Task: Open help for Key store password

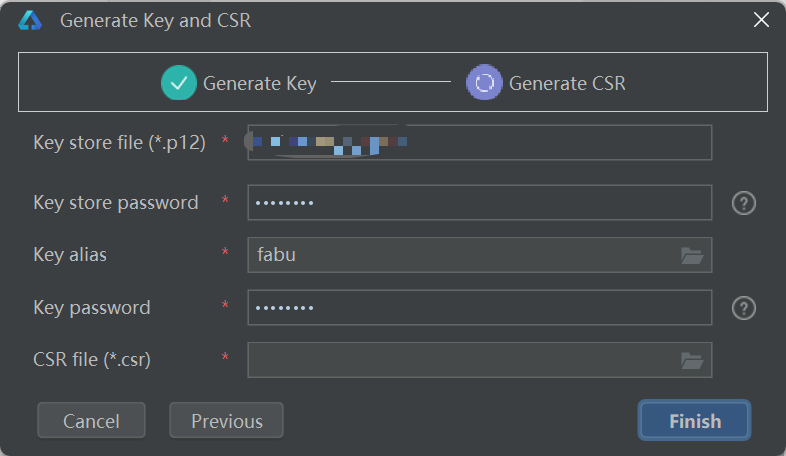Action: coord(743,203)
